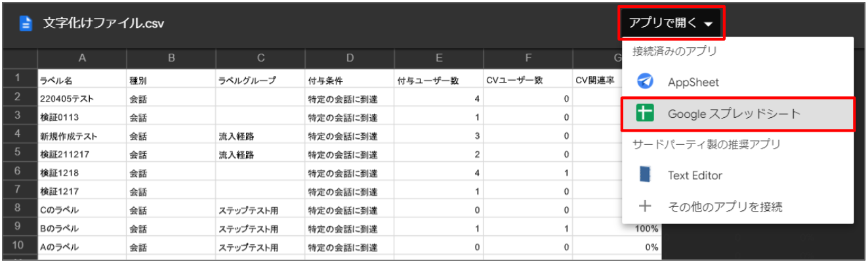Screen dimensions: 868x262
Task: Click the Google Sheets green icon
Action: pyautogui.click(x=646, y=113)
